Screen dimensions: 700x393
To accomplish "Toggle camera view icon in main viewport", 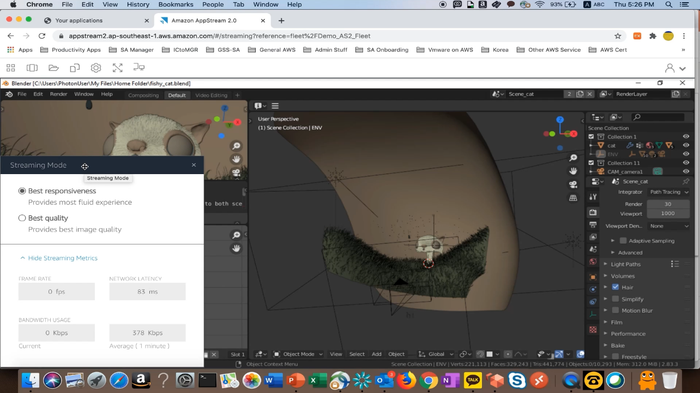I will pos(573,184).
